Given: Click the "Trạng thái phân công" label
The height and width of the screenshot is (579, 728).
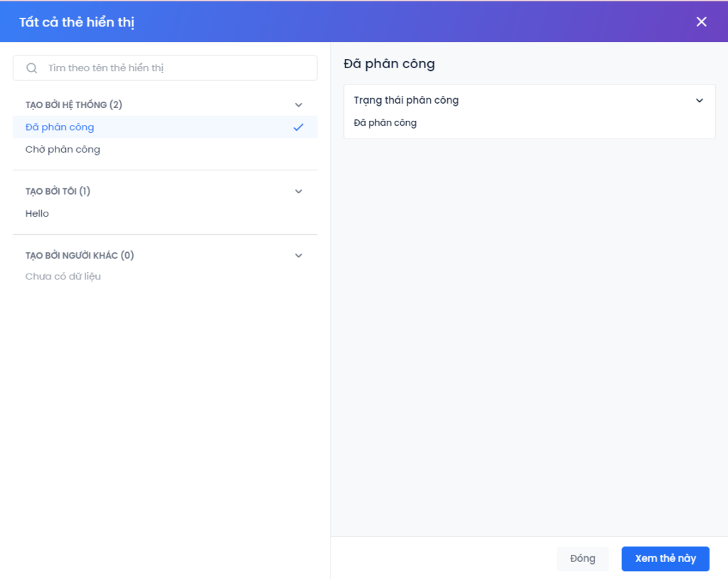Looking at the screenshot, I should point(406,100).
